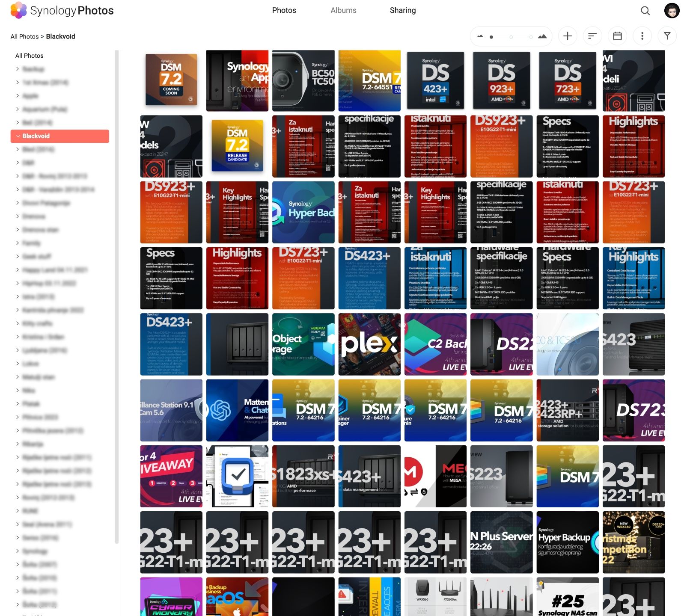Open the #25 Synology NAS can thumbnail
Viewport: 684px width, 616px height.
coord(568,597)
